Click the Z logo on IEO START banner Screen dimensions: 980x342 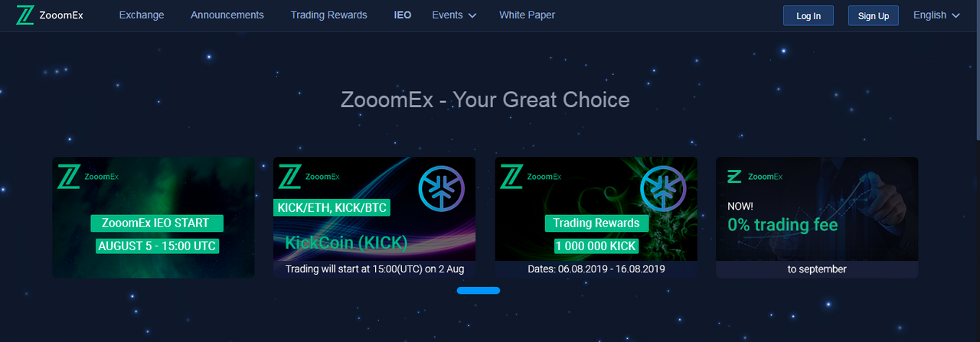click(x=68, y=177)
